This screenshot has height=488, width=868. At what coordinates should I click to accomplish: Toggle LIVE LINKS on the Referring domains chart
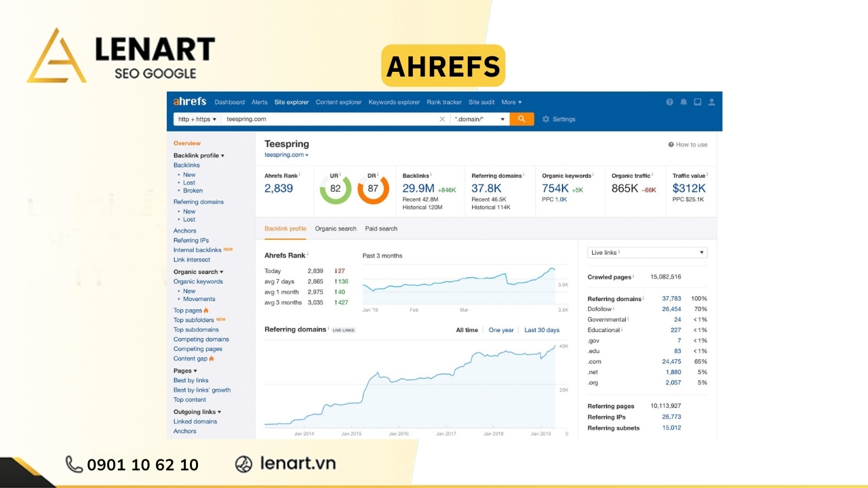[343, 330]
